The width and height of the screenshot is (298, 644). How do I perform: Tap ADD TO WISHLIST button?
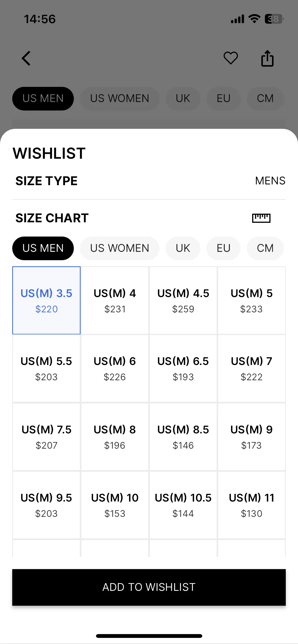(149, 587)
